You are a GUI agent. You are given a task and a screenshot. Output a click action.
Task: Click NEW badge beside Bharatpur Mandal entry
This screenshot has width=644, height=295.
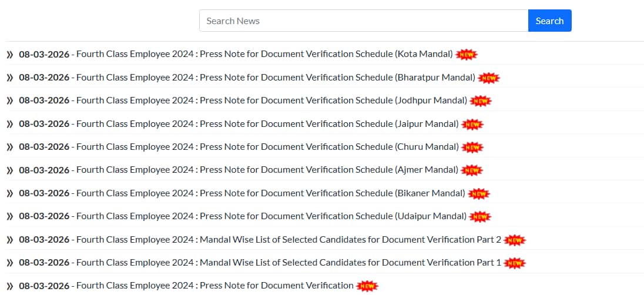click(489, 78)
